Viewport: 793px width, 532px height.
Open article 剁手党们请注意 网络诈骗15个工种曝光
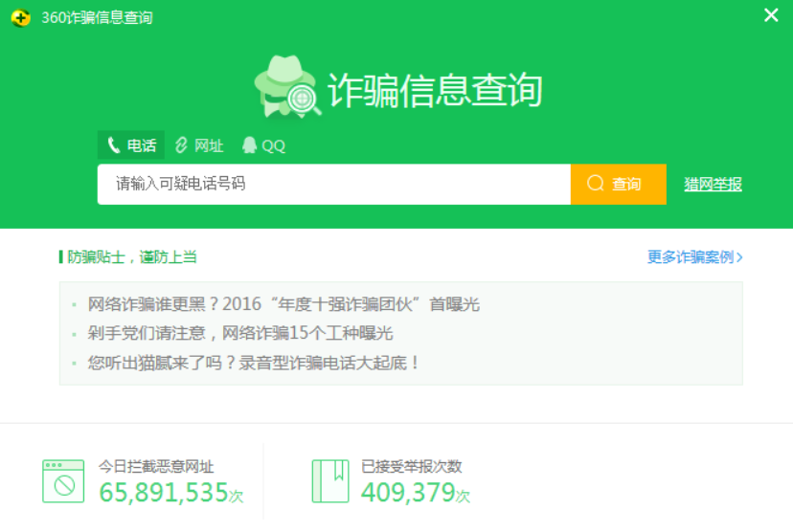[x=240, y=333]
